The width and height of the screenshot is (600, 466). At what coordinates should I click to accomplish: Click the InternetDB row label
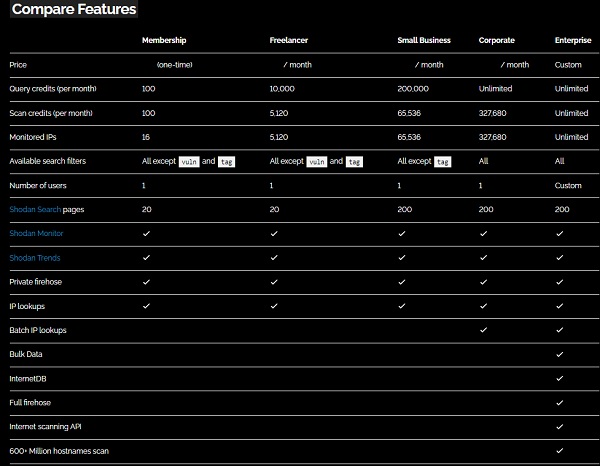pyautogui.click(x=28, y=379)
